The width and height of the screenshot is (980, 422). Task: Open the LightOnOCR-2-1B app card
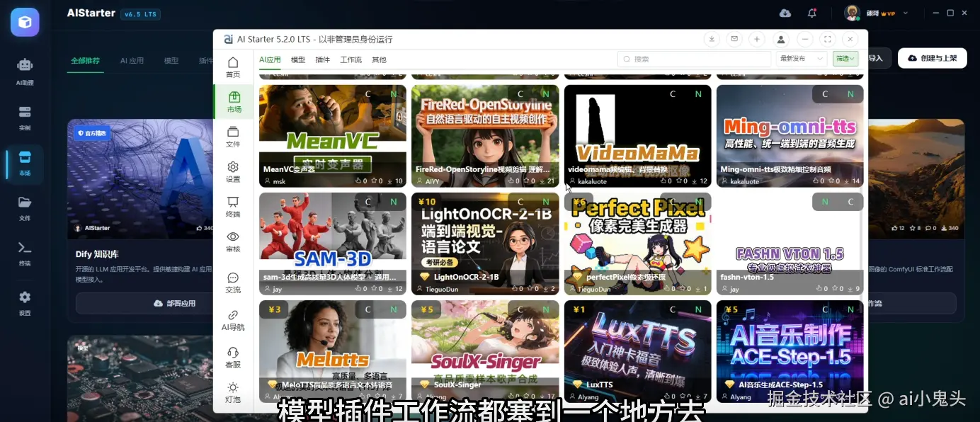click(x=485, y=244)
